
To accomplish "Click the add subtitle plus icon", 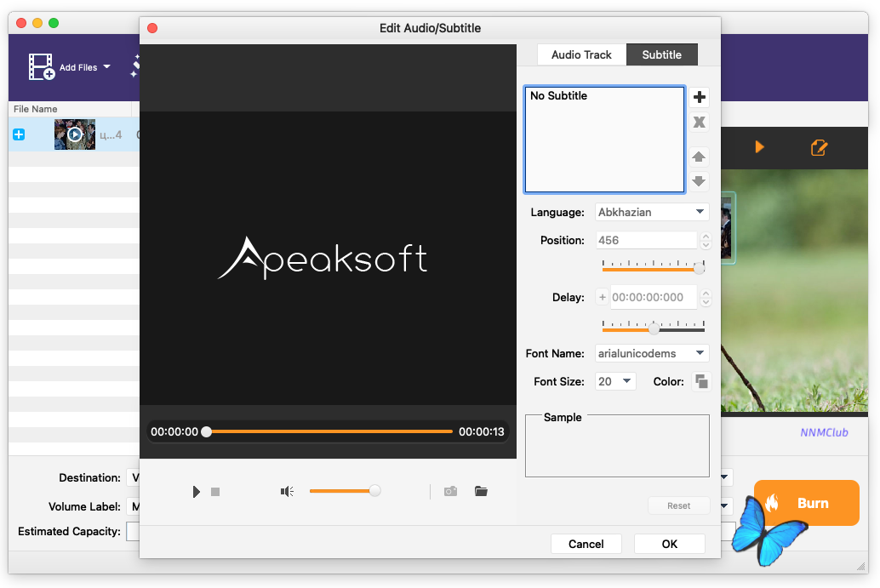I will [x=699, y=97].
